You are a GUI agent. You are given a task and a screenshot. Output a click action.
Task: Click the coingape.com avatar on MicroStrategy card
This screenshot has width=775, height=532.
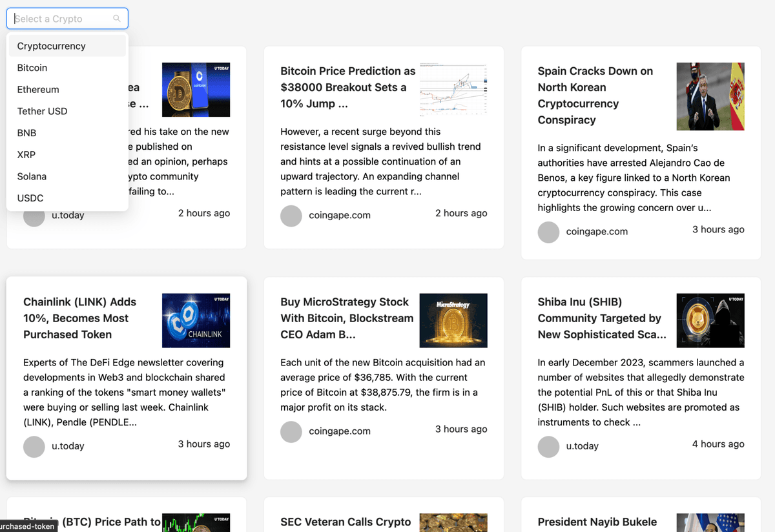coord(291,432)
